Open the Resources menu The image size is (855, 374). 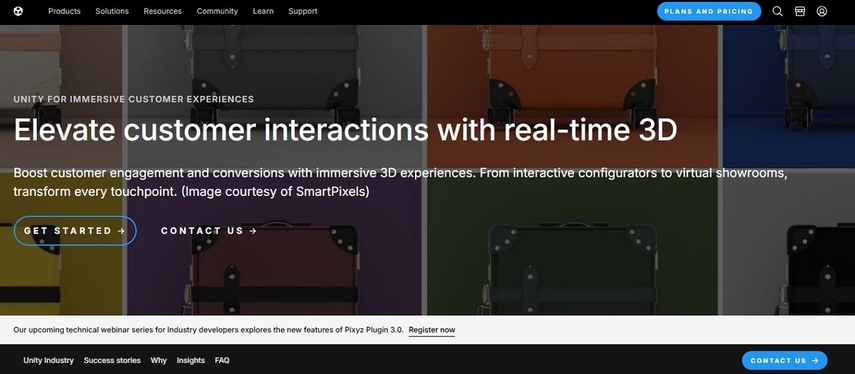(x=162, y=11)
